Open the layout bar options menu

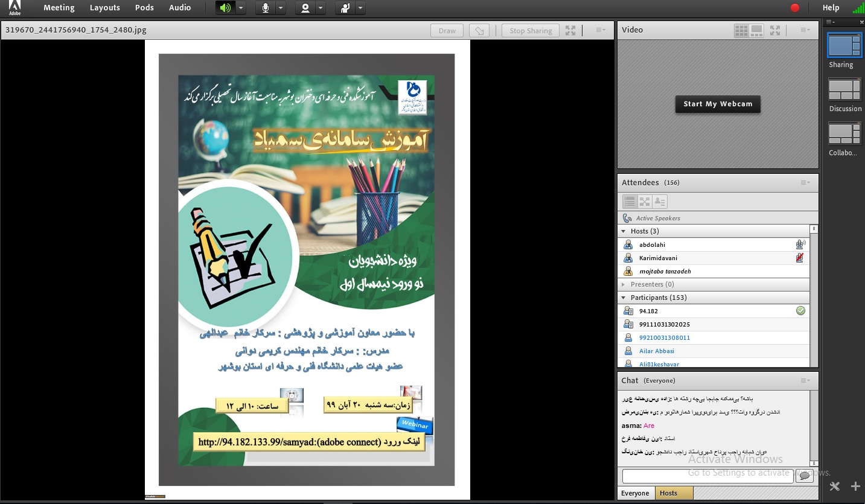pos(831,22)
